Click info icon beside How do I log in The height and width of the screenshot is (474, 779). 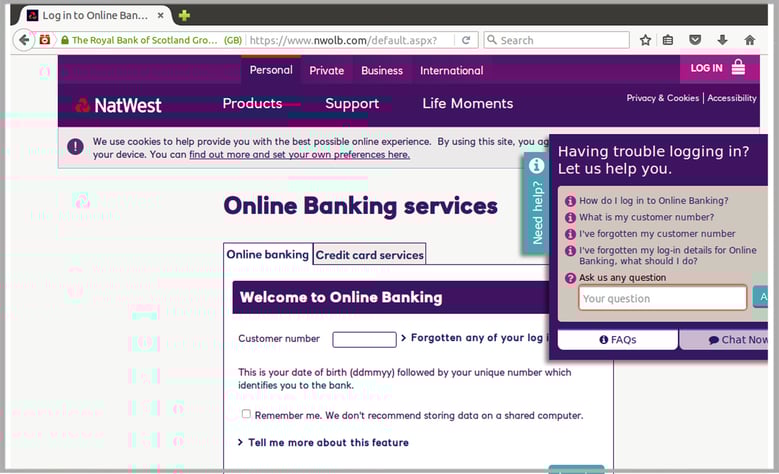click(x=570, y=201)
